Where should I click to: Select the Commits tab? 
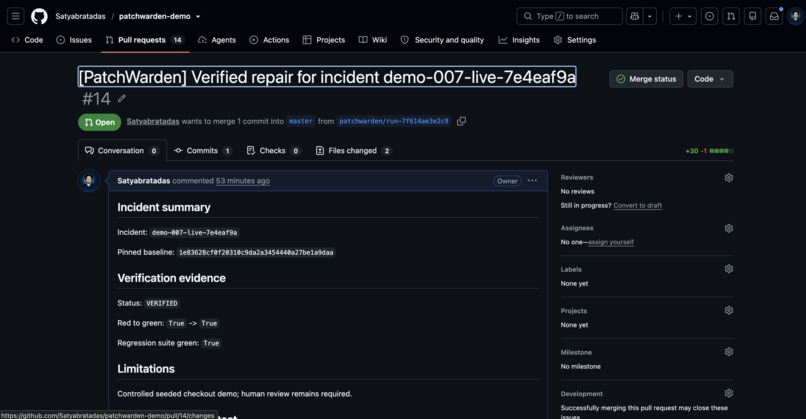203,151
